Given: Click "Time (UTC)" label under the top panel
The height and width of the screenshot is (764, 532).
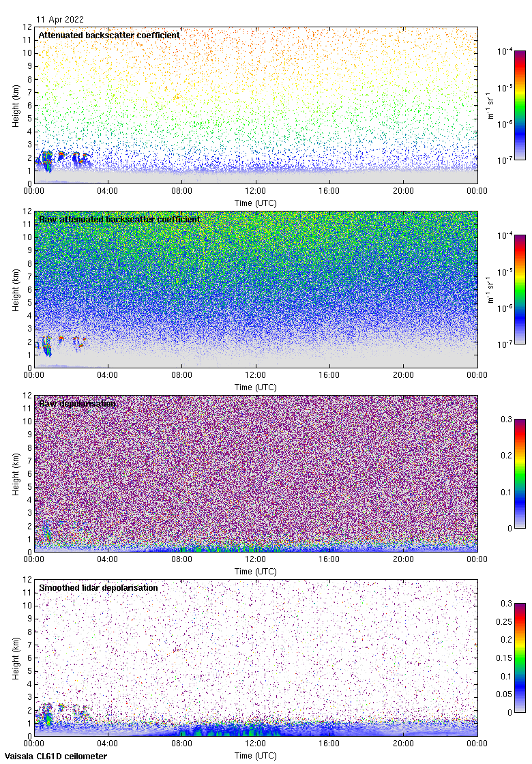Looking at the screenshot, I should 256,203.
